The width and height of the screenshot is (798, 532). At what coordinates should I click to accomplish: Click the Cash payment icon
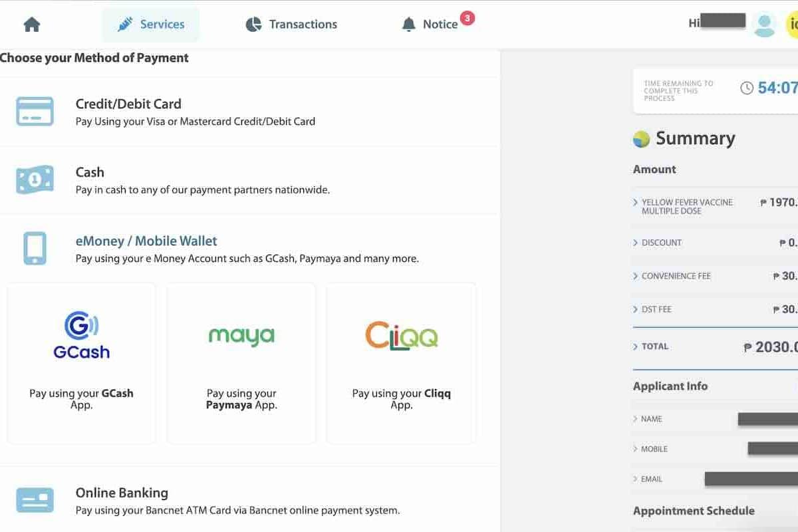[35, 180]
